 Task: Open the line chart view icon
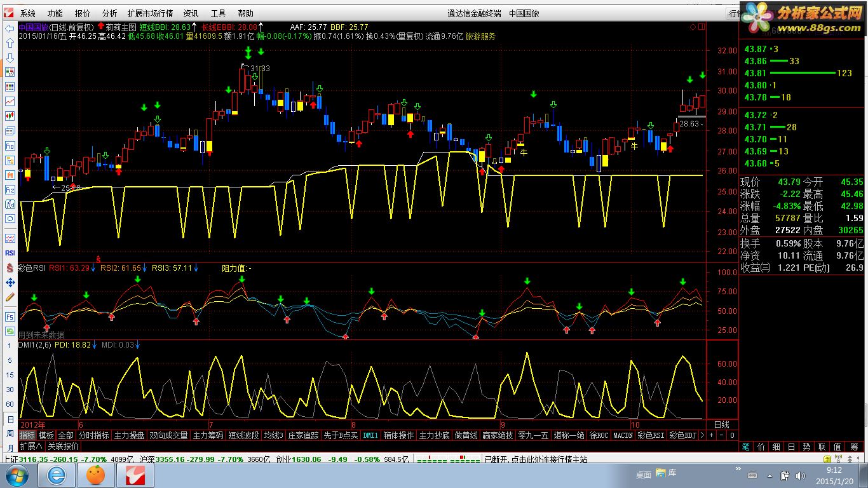pyautogui.click(x=10, y=101)
